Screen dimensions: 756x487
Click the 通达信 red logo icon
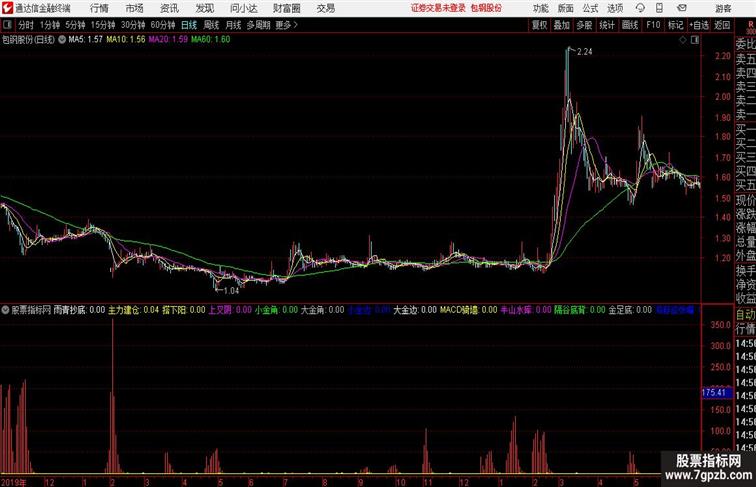click(7, 8)
